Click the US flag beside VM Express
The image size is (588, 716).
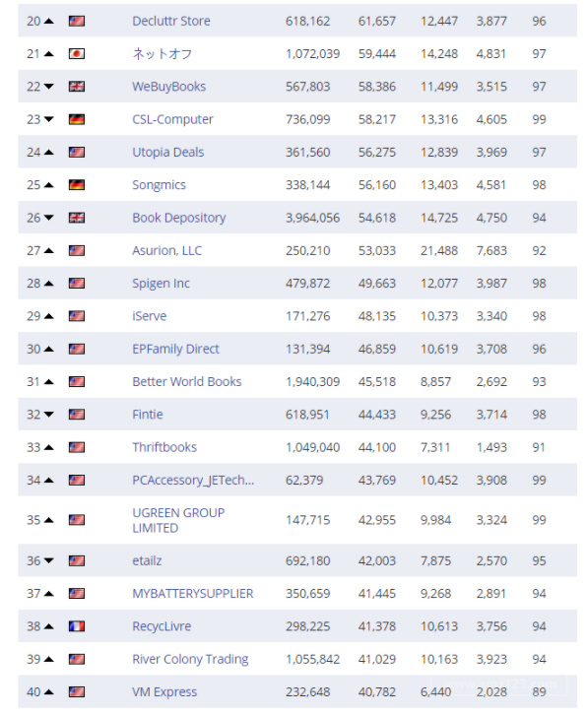tap(77, 691)
